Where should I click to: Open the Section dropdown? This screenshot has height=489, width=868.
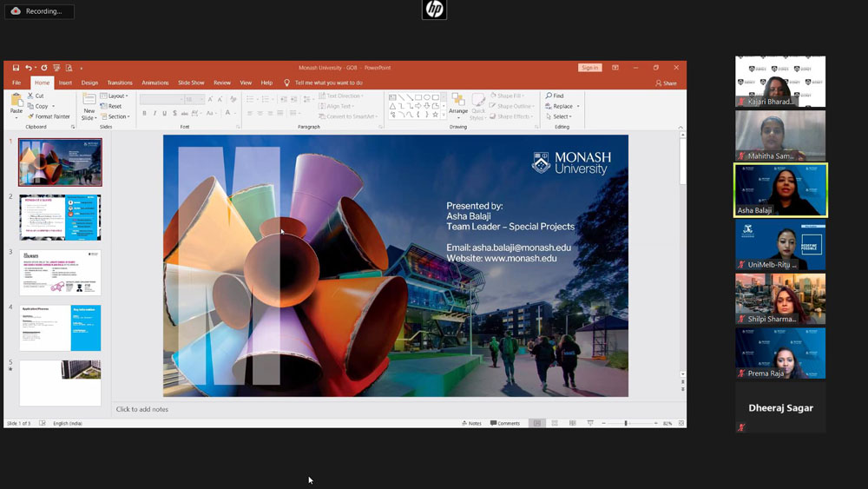point(115,116)
